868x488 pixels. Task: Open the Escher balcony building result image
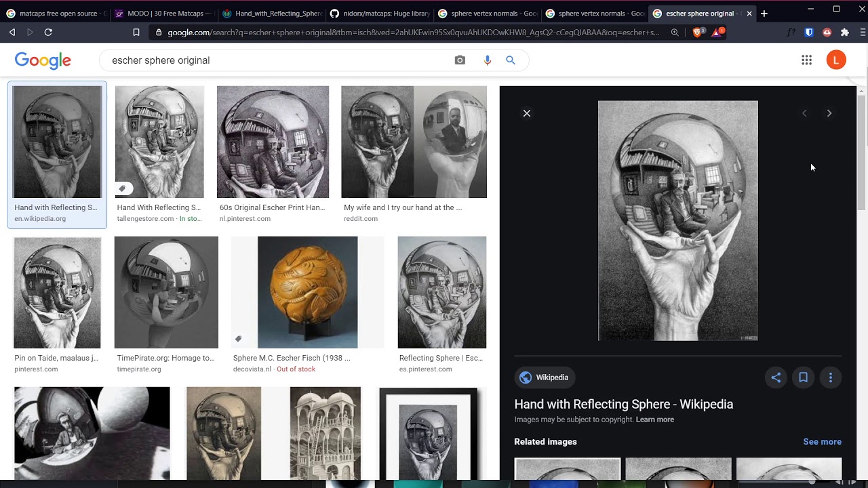[x=325, y=433]
